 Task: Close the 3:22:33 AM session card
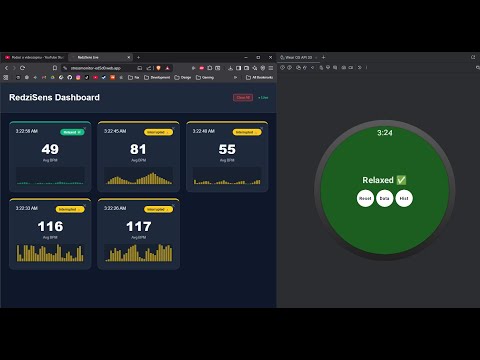85,205
